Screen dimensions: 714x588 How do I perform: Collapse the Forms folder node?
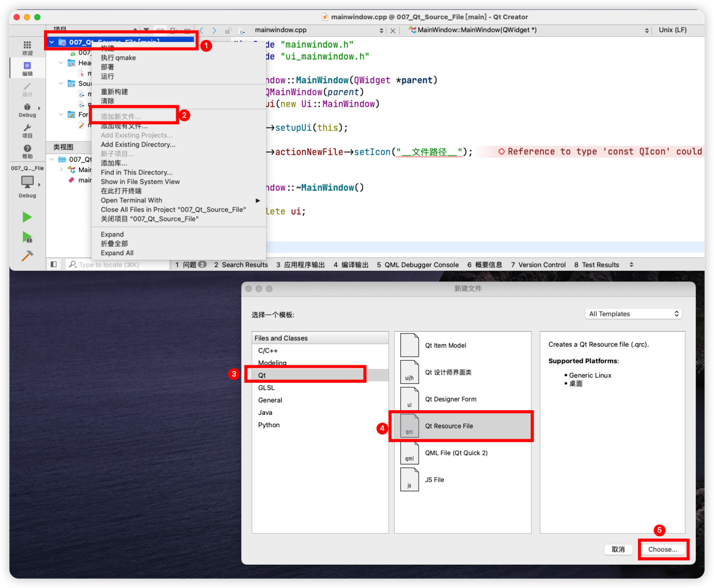61,114
